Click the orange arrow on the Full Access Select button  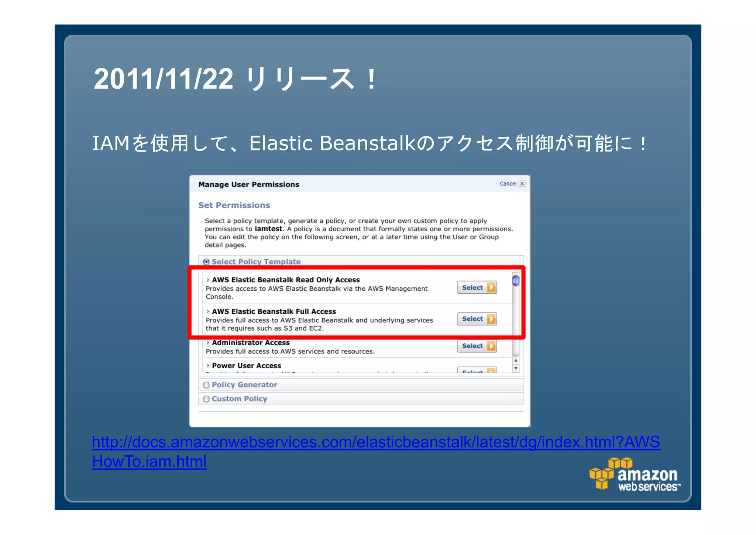(491, 319)
